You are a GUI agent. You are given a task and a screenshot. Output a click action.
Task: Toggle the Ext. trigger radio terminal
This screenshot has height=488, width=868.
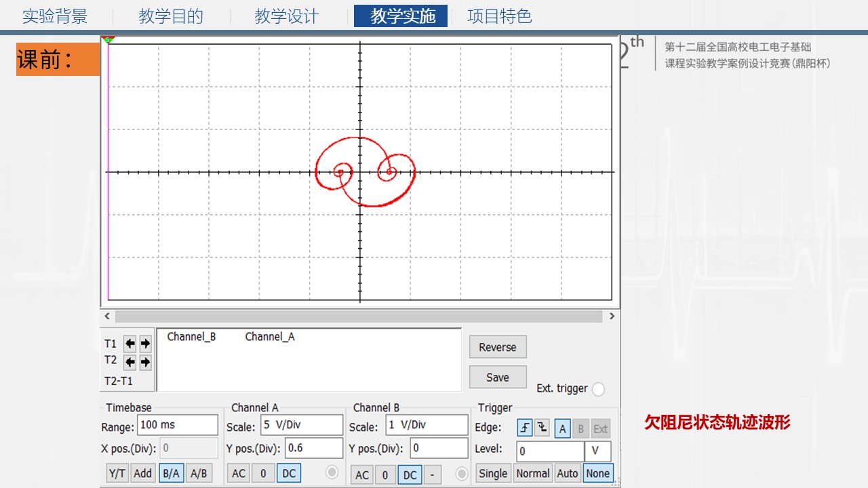click(598, 389)
